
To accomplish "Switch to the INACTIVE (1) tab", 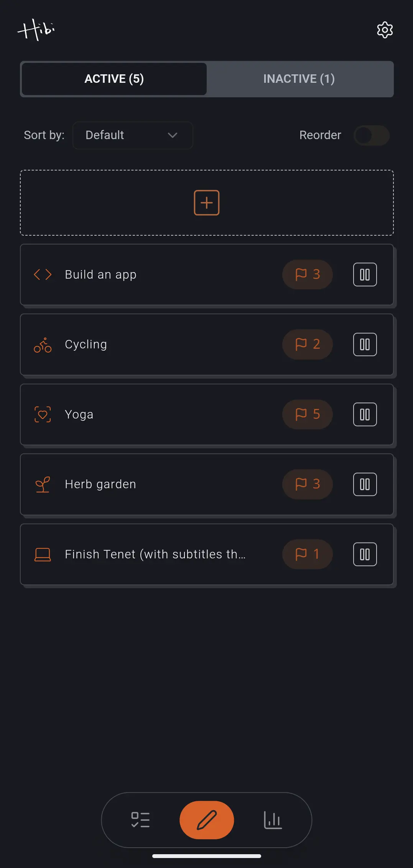I will point(299,79).
